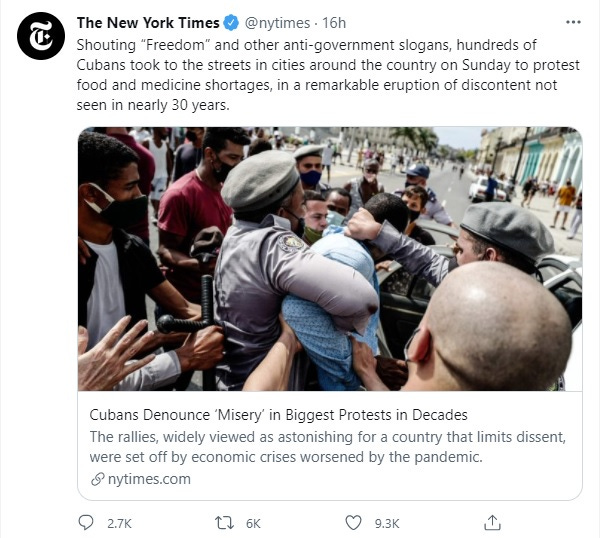Click the nytimes.com domain link

pos(149,479)
